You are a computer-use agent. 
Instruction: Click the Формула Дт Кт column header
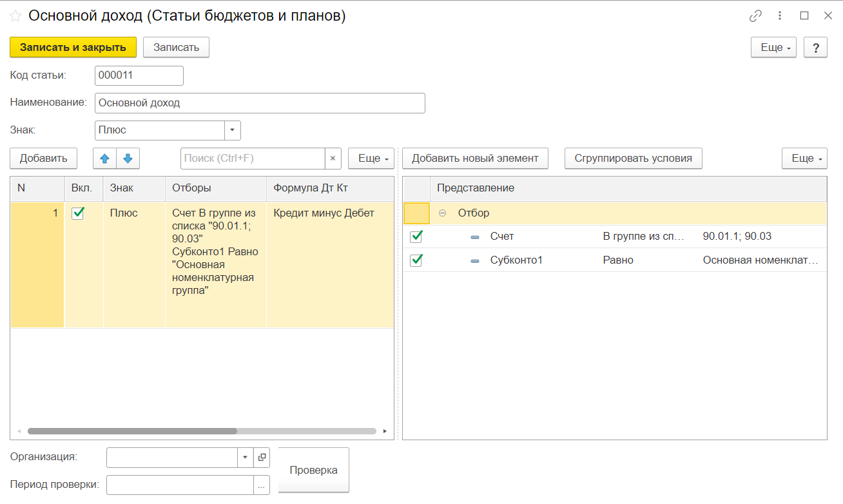coord(330,188)
